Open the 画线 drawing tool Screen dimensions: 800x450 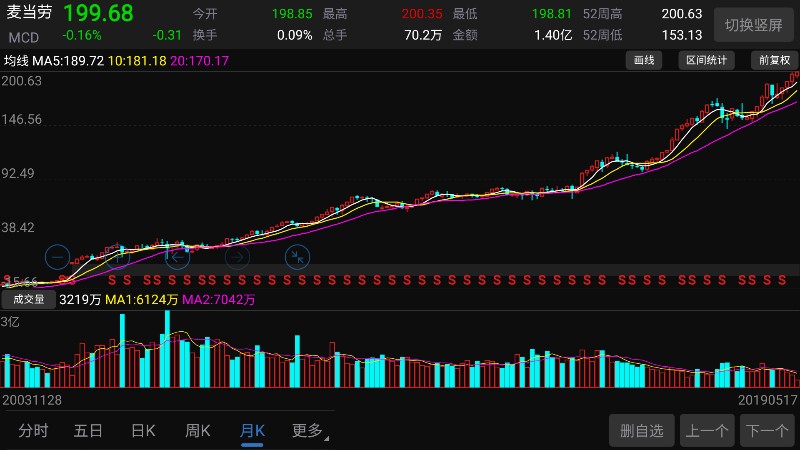(x=645, y=60)
